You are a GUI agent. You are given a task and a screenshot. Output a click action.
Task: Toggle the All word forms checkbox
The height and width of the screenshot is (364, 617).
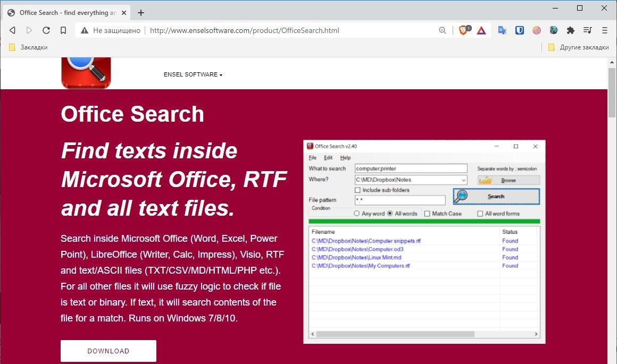480,214
